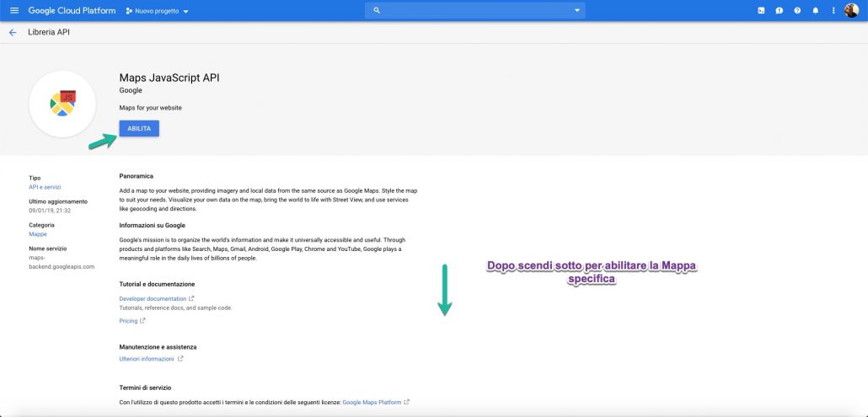The width and height of the screenshot is (868, 417).
Task: Open the Developer documentation link
Action: [x=153, y=299]
